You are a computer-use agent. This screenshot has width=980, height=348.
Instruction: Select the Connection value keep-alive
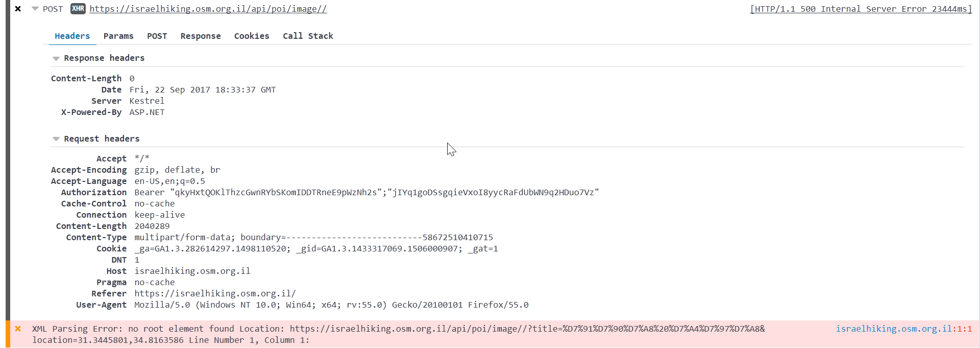pos(160,215)
